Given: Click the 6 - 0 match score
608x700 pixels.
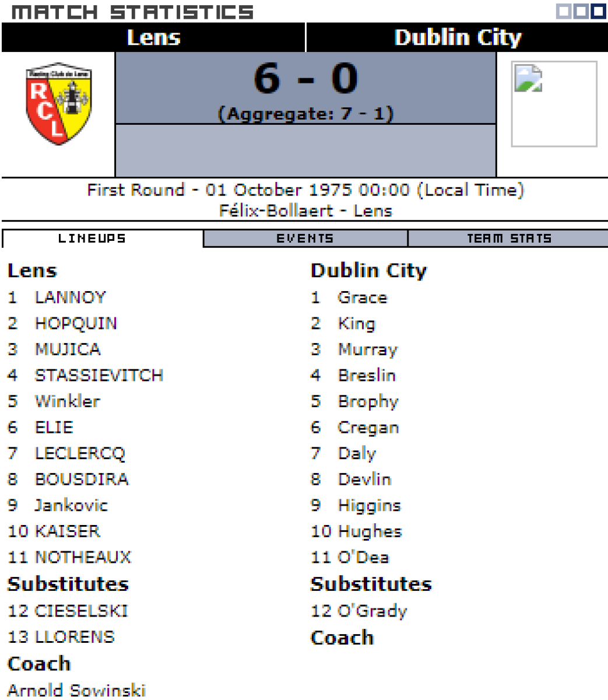Looking at the screenshot, I should [305, 79].
